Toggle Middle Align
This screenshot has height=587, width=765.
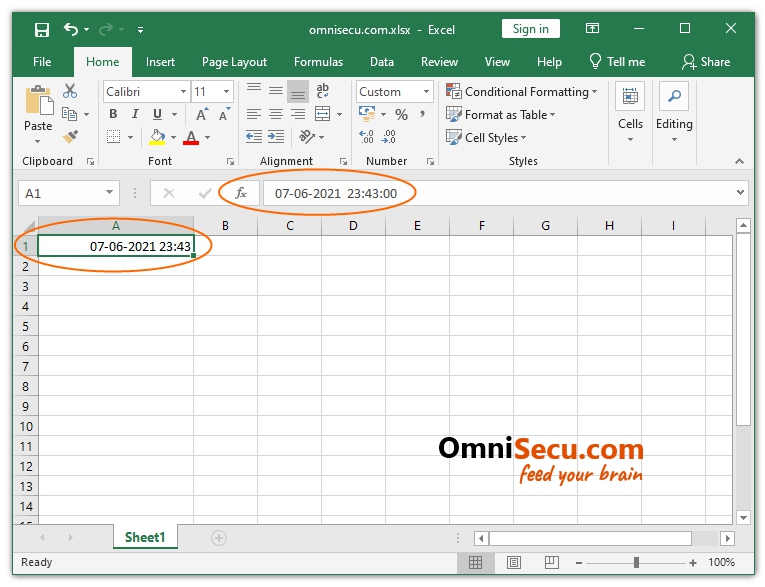pos(276,91)
